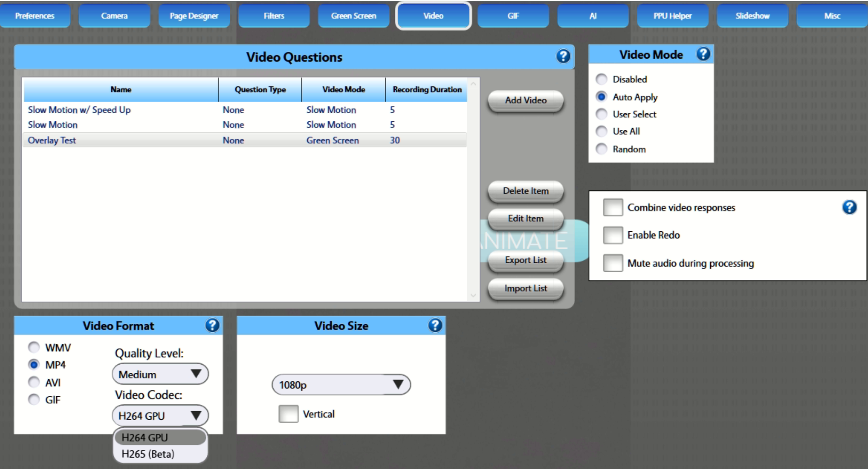
Task: Choose GIF as the video format
Action: (x=34, y=399)
